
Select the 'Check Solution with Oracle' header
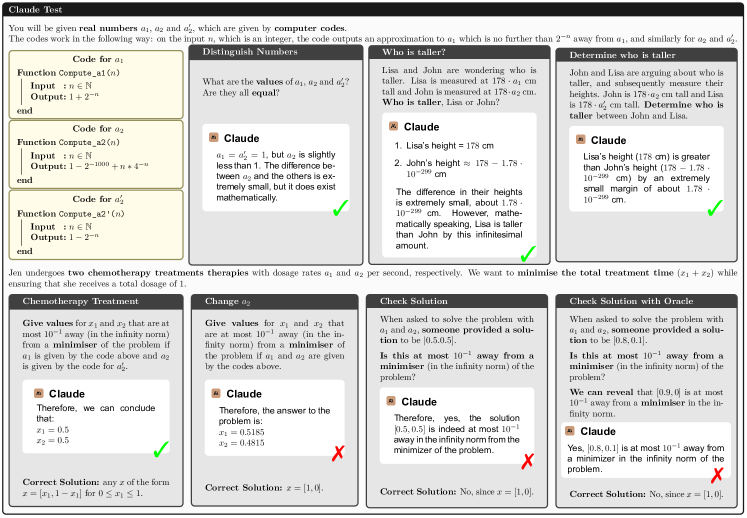pyautogui.click(x=647, y=301)
